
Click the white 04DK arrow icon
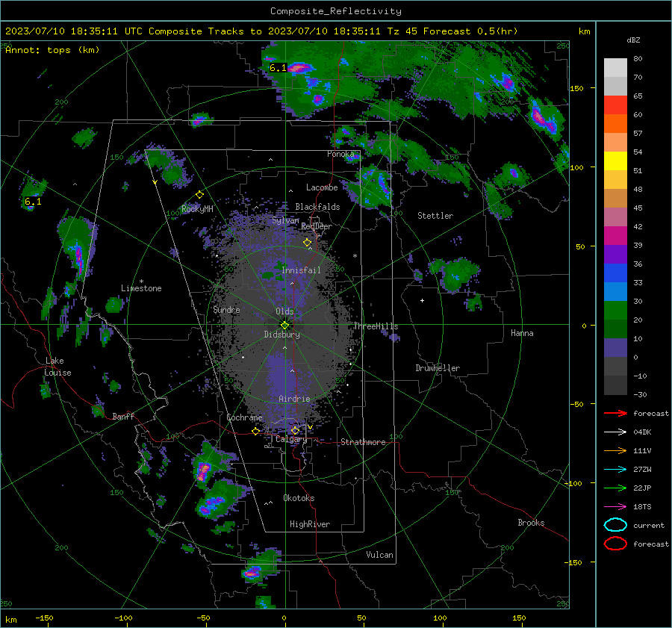click(615, 432)
